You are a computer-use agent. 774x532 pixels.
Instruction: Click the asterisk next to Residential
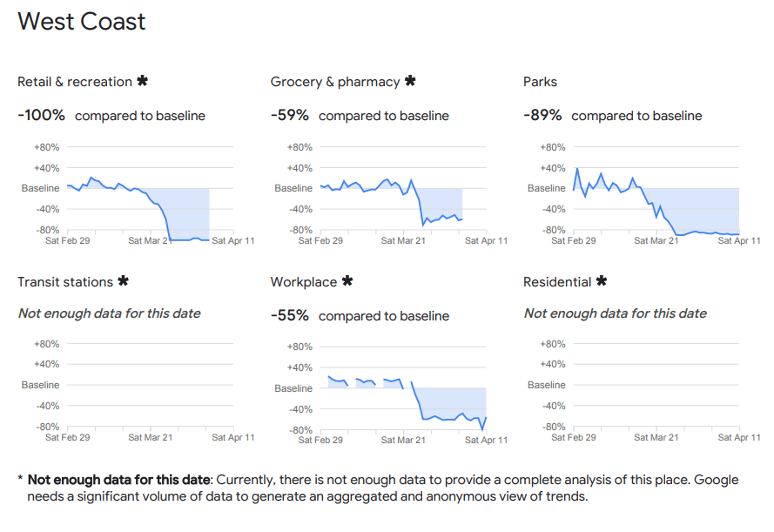[x=601, y=281]
